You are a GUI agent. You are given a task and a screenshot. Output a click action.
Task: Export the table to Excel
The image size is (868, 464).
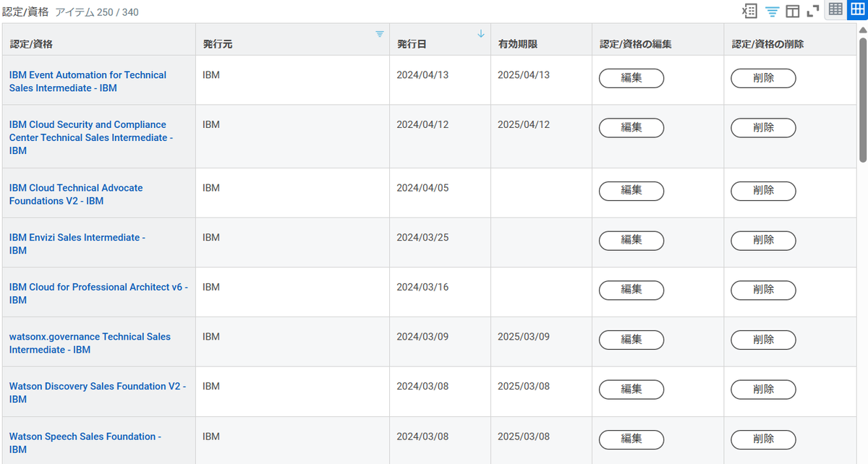click(x=750, y=11)
